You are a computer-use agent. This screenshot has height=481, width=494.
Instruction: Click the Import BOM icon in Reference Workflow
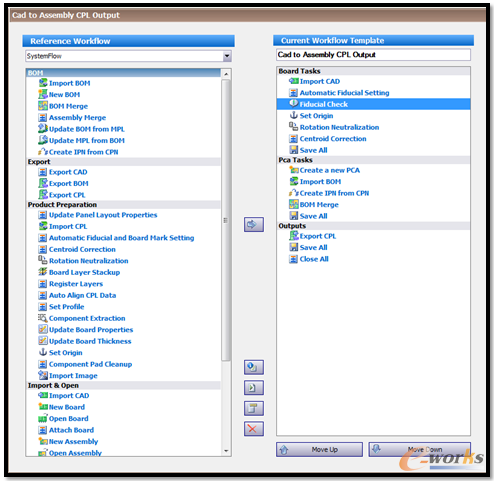(43, 83)
